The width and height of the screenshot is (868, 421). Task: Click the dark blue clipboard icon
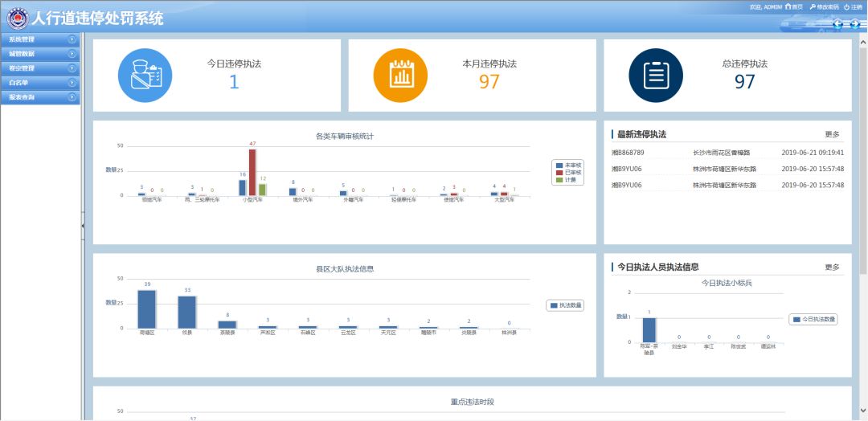(656, 76)
